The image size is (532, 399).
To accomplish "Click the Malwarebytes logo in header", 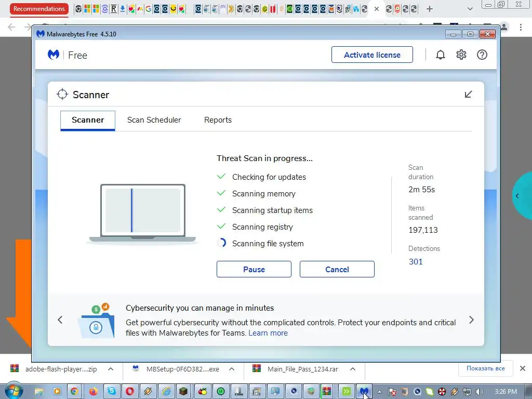I will coord(54,55).
